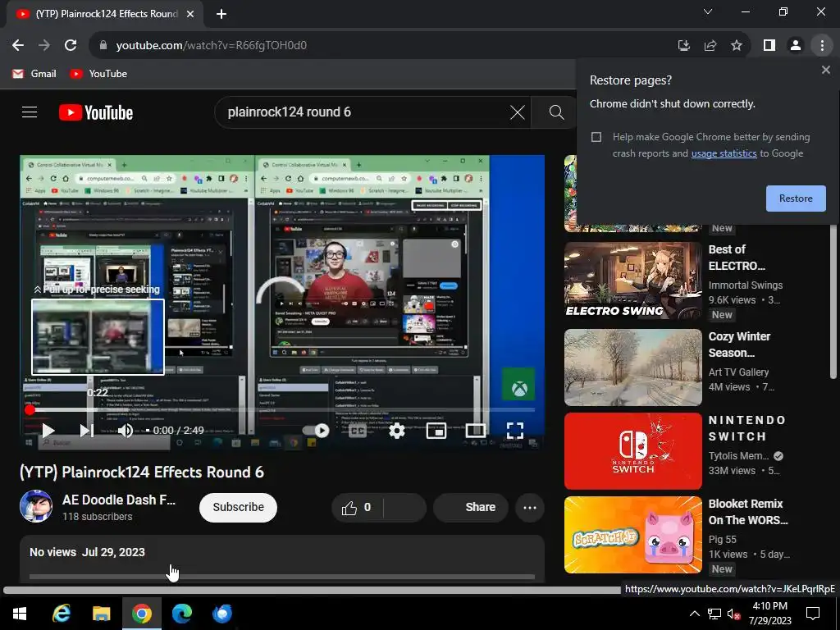Switch to theater mode
840x630 pixels.
coord(475,430)
